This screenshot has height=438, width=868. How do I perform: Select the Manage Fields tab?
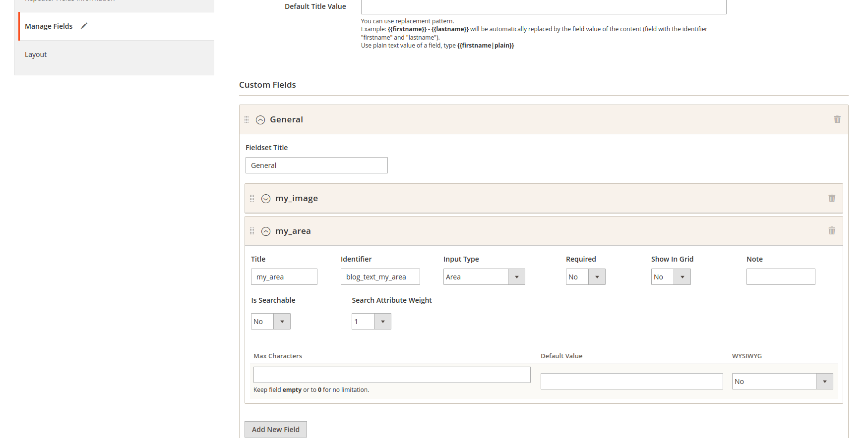click(117, 26)
